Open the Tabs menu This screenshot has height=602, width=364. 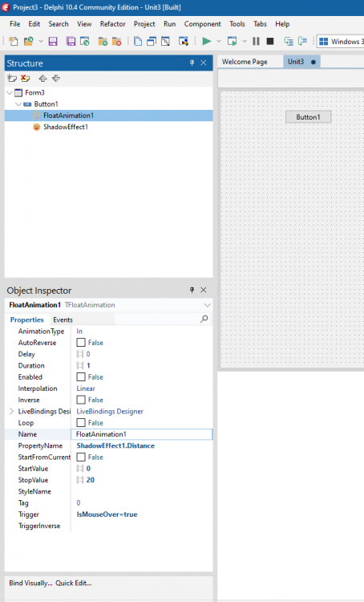(x=260, y=24)
